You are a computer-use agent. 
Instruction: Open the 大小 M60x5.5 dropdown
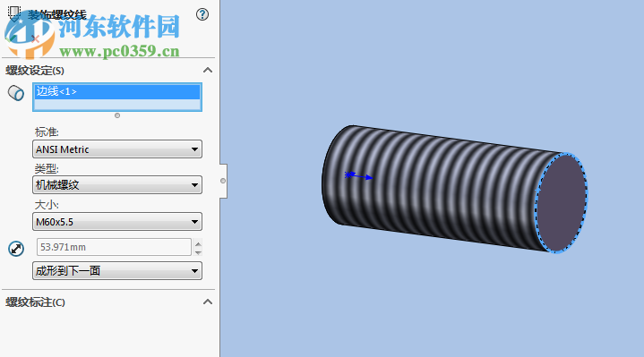pyautogui.click(x=117, y=222)
